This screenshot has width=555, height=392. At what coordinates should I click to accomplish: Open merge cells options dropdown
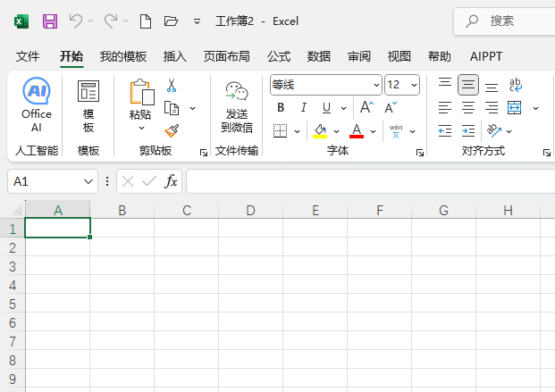click(536, 108)
